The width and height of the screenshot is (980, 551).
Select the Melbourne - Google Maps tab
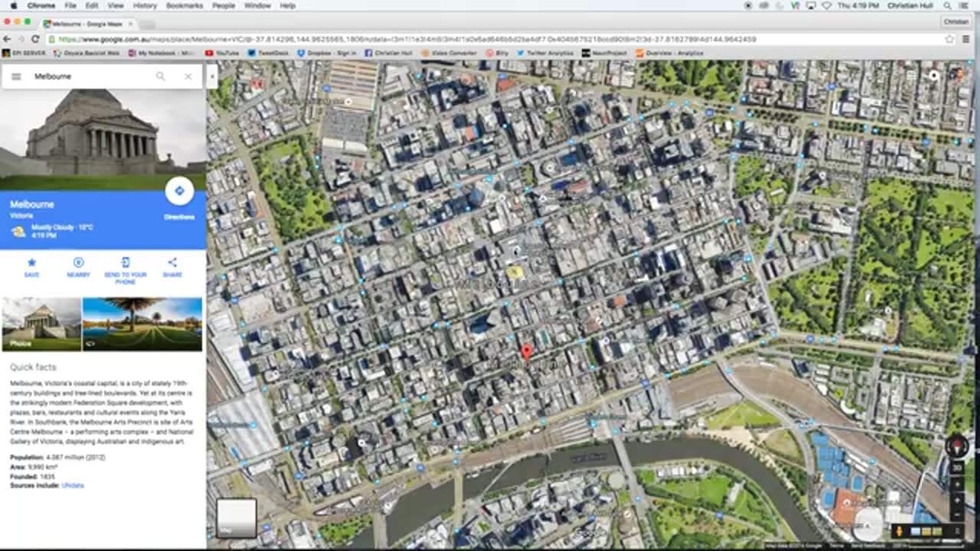click(x=88, y=24)
